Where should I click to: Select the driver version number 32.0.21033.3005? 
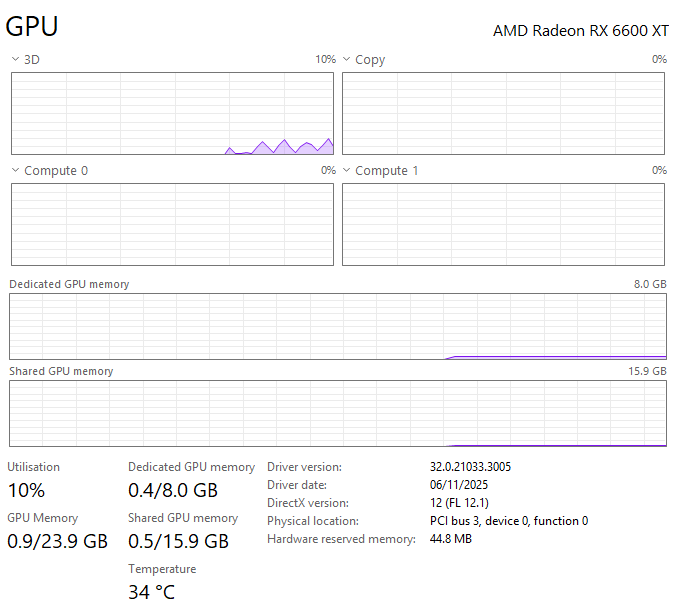click(470, 467)
